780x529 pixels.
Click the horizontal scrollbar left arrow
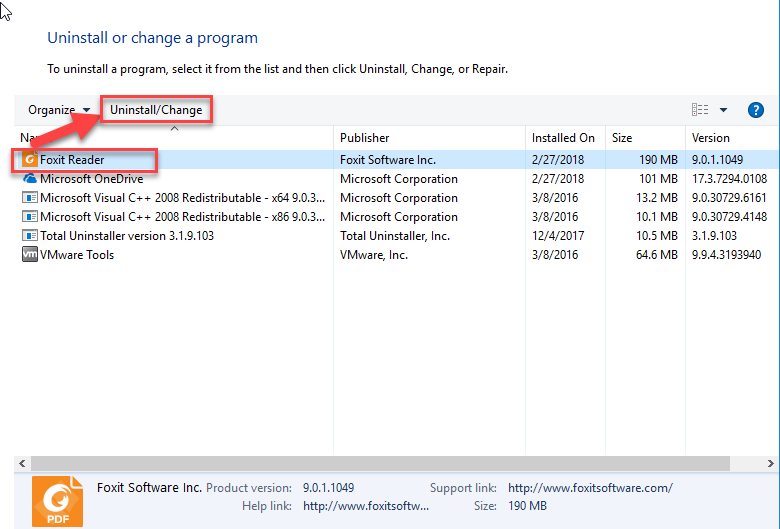[x=22, y=463]
